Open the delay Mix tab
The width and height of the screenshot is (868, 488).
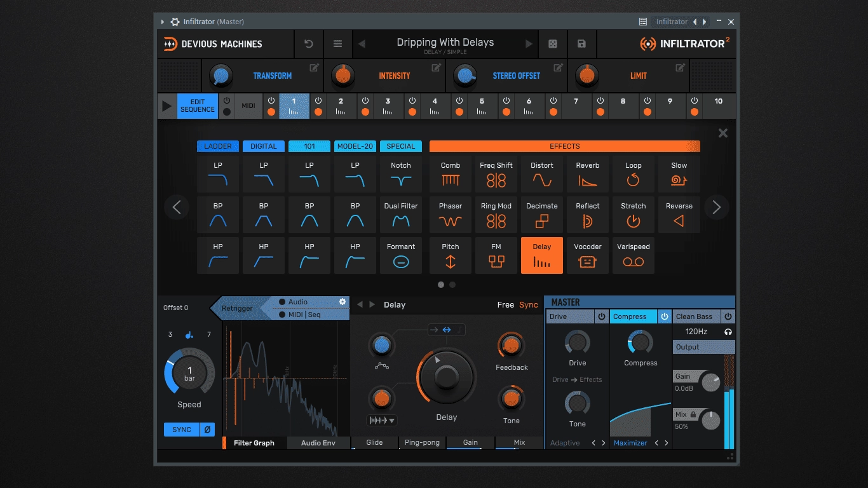click(519, 442)
